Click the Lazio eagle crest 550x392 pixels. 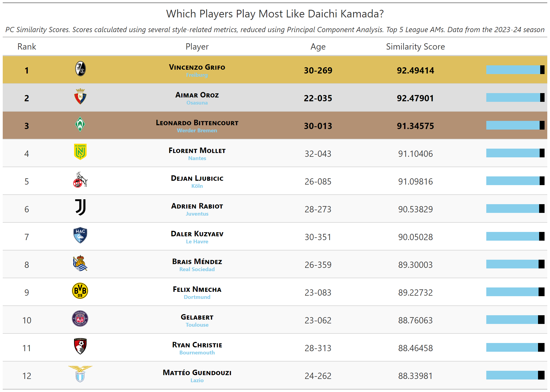point(80,374)
